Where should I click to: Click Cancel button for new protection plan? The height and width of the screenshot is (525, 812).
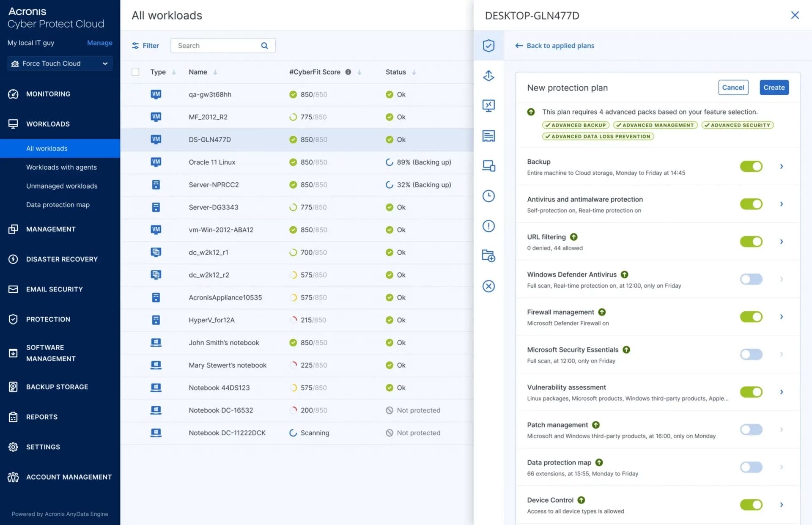pyautogui.click(x=733, y=87)
